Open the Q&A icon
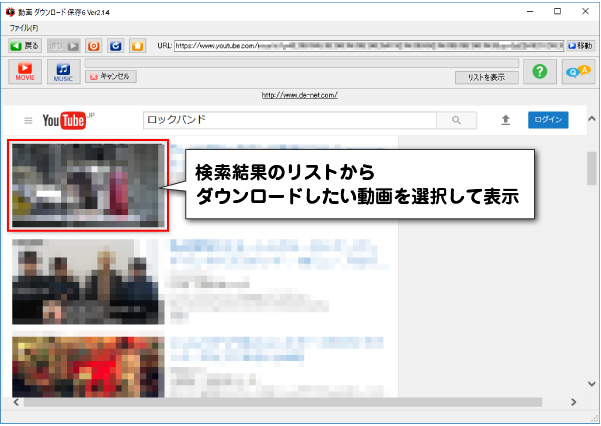 578,71
